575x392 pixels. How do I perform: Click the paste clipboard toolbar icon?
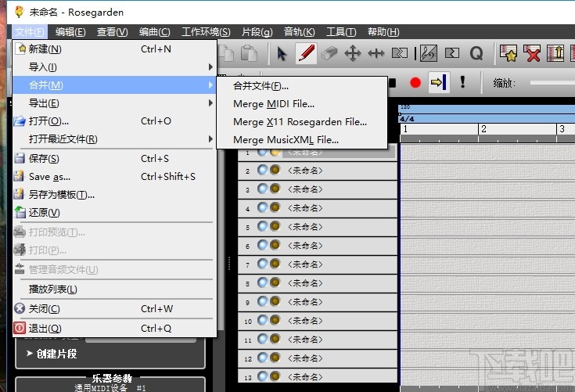coord(249,53)
